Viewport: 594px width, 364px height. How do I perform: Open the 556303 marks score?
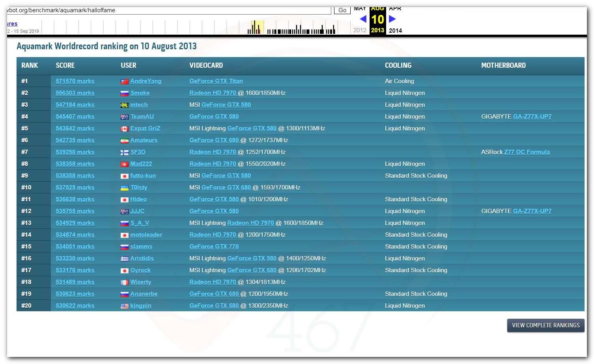tap(75, 93)
